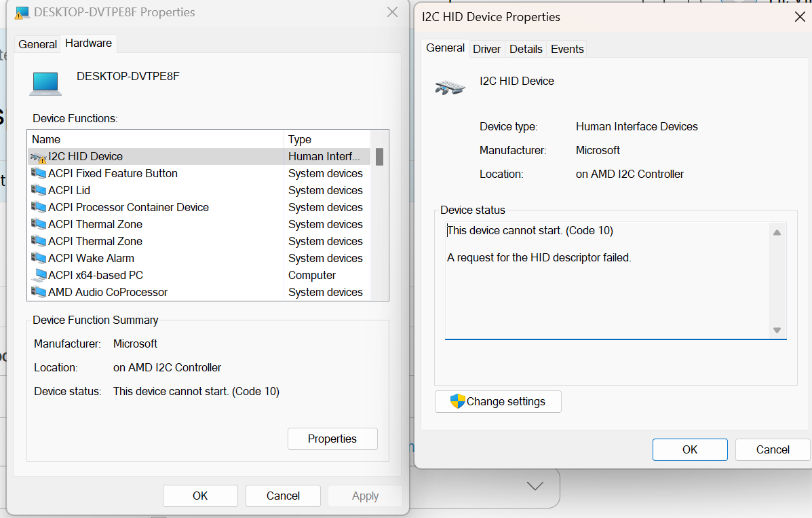Viewport: 812px width, 518px height.
Task: Click the Properties button
Action: click(x=332, y=439)
